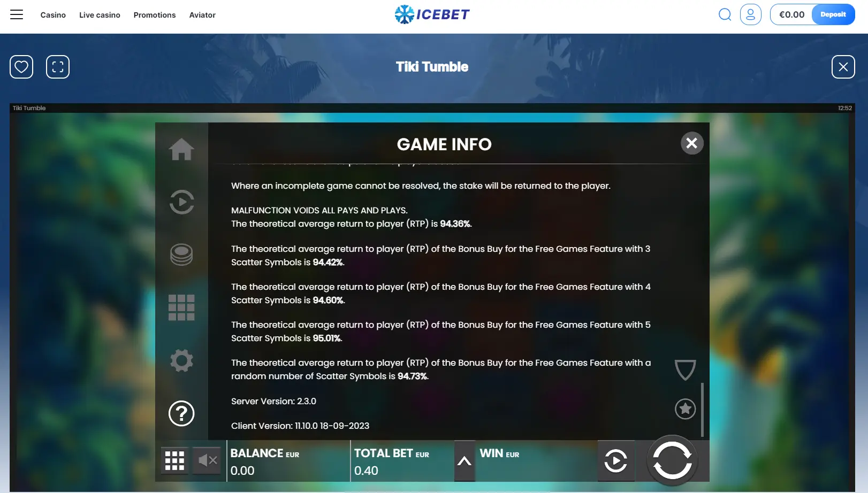This screenshot has height=493, width=868.
Task: Switch the game to fullscreen
Action: pos(58,67)
